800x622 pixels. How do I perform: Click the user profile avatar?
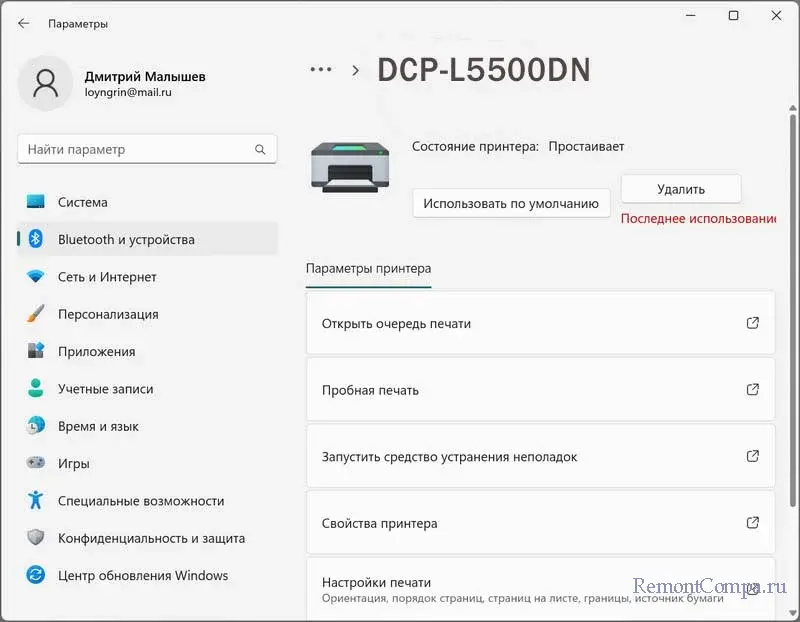[45, 83]
